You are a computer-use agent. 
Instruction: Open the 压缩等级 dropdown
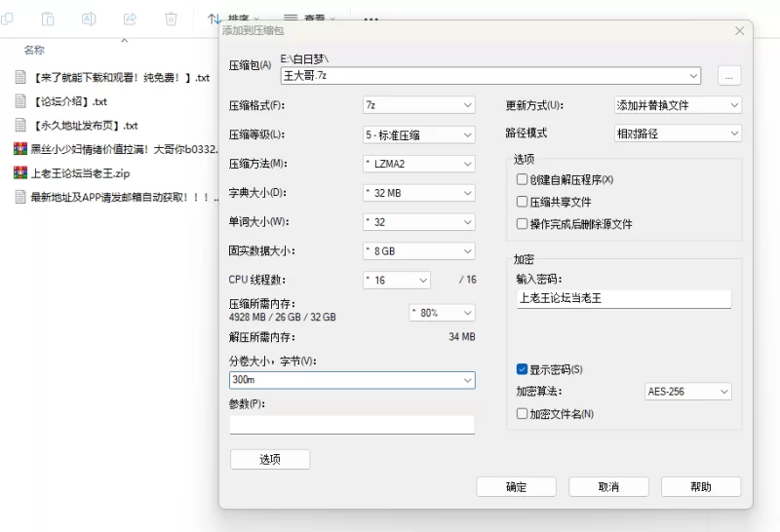418,134
